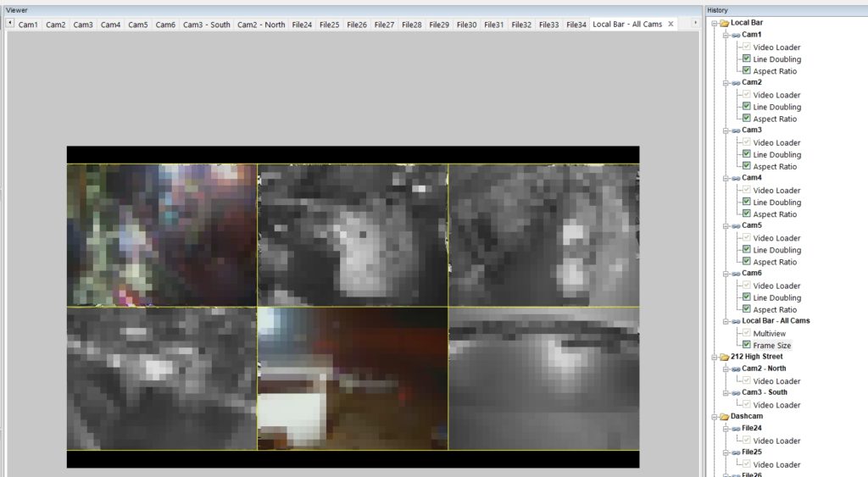Toggle Aspect Ratio checkbox under Cam1
Screen dimensions: 868x477
pos(746,70)
